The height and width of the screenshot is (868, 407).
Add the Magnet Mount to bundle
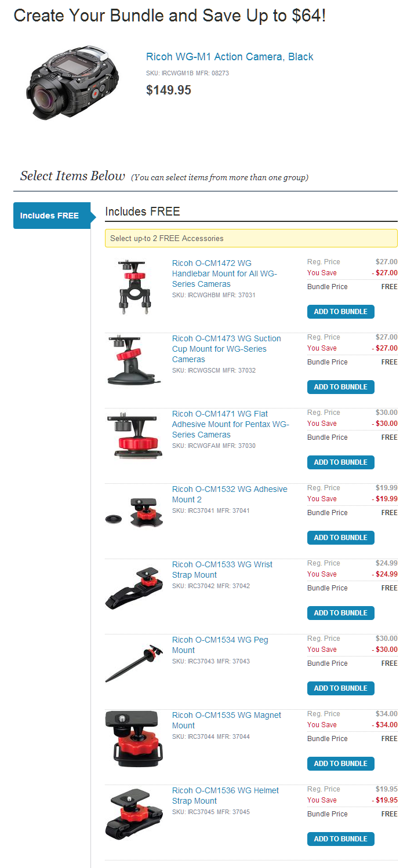[x=341, y=764]
